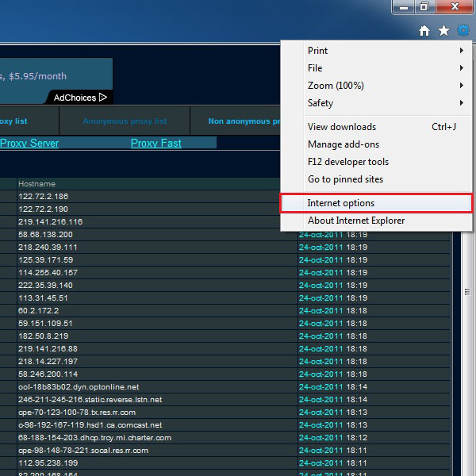
Task: Select Go to pinned sites
Action: point(376,179)
